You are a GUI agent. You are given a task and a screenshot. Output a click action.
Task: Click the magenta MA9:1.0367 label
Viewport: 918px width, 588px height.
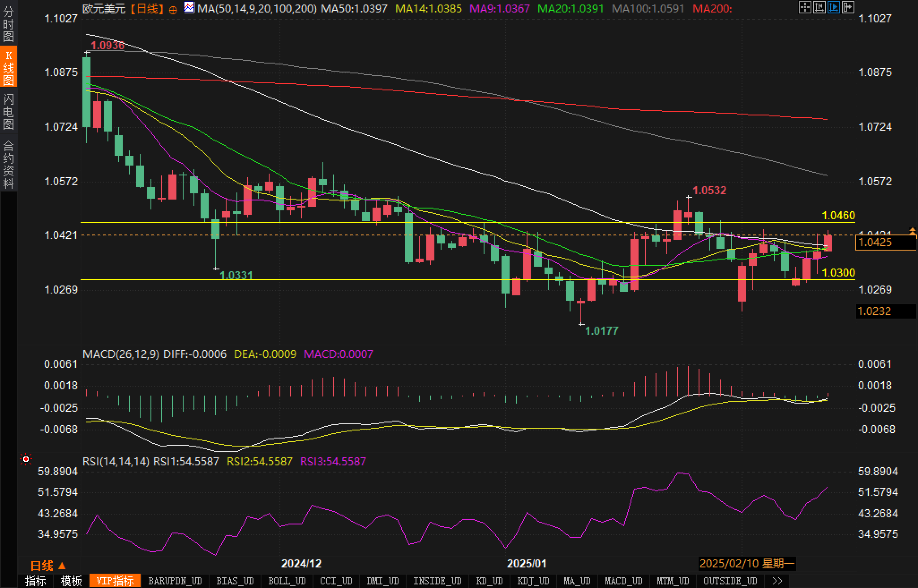[x=500, y=9]
